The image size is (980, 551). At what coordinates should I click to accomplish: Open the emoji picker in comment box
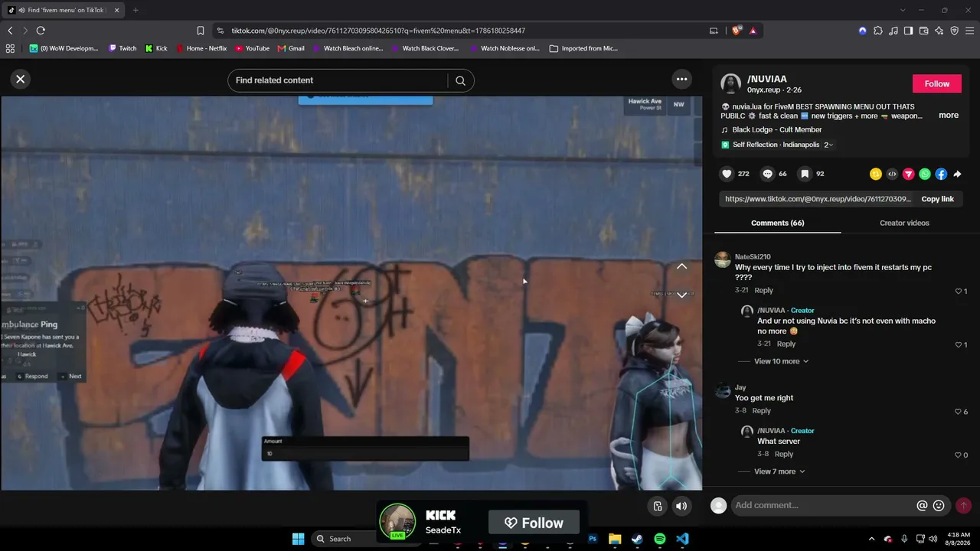pos(939,505)
